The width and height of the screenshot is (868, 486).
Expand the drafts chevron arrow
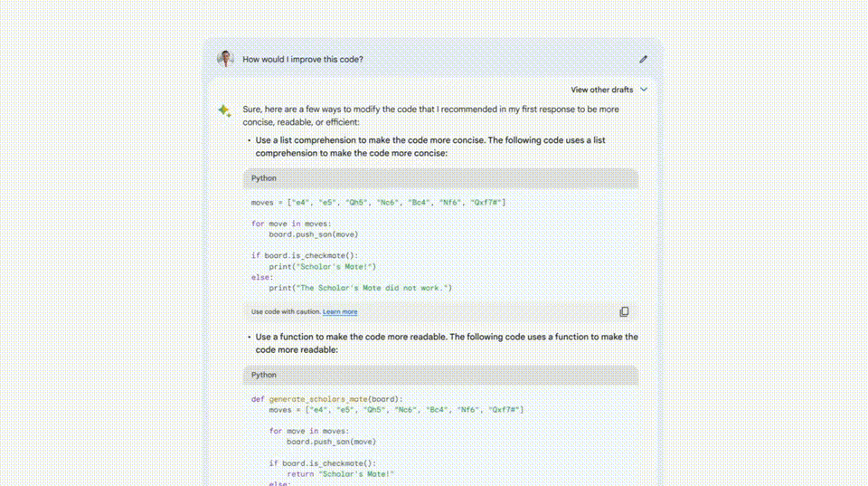[644, 90]
